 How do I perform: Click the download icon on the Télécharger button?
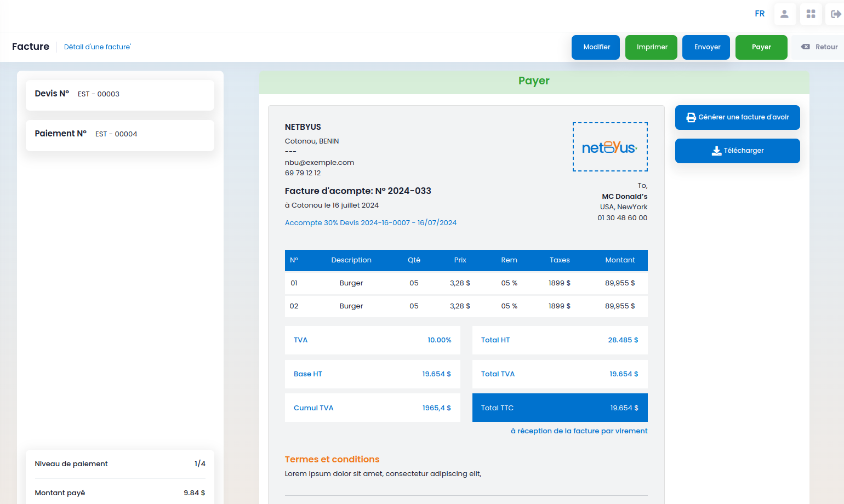tap(716, 151)
